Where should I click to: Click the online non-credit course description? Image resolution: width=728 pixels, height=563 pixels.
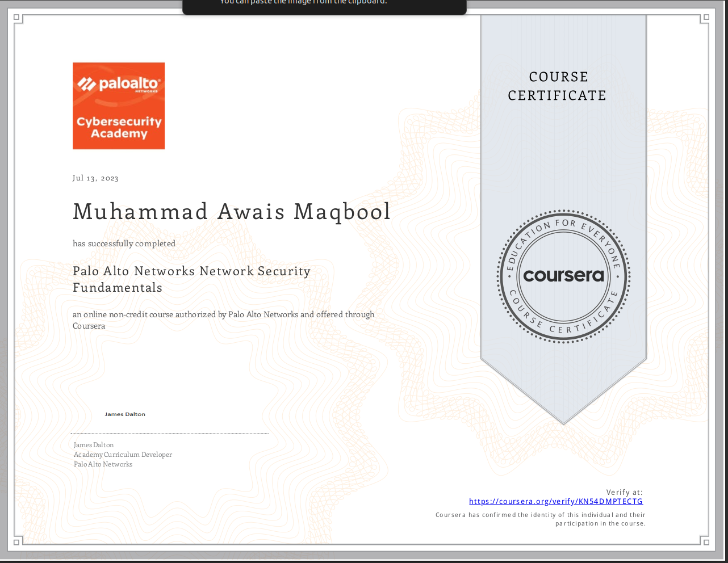click(223, 320)
